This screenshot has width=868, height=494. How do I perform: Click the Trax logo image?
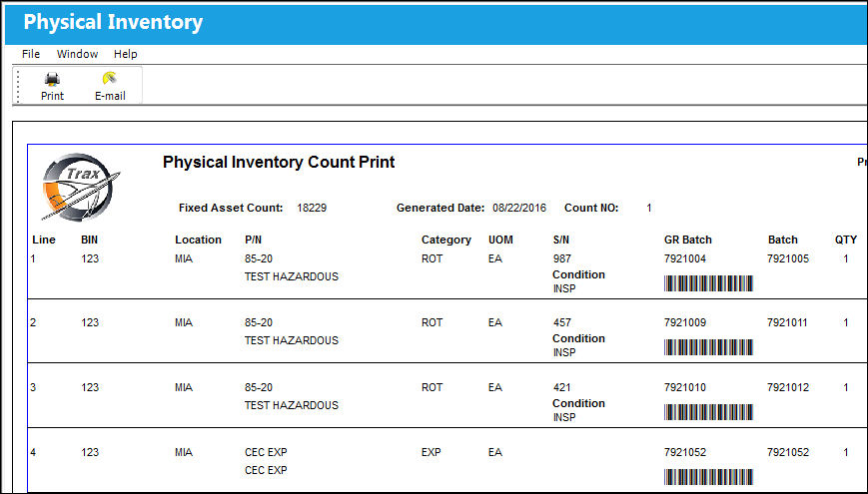click(x=81, y=188)
